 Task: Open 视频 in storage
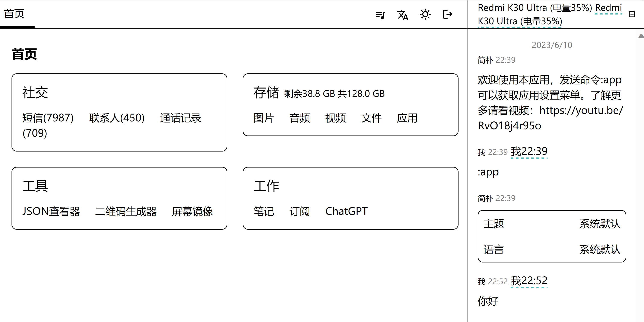tap(335, 118)
